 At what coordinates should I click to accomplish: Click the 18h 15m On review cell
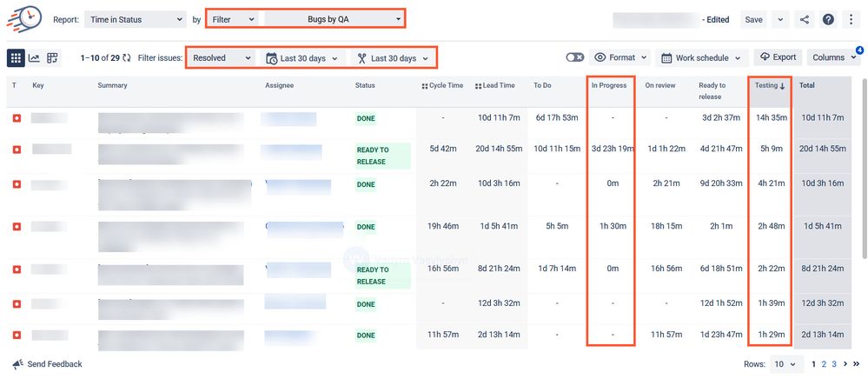pyautogui.click(x=666, y=226)
